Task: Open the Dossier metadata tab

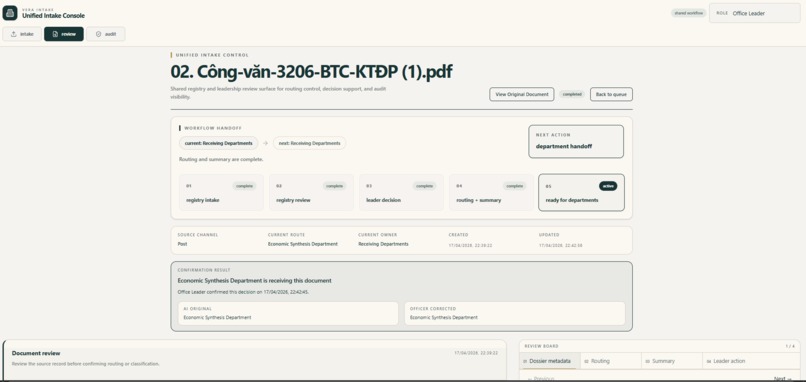Action: 549,361
